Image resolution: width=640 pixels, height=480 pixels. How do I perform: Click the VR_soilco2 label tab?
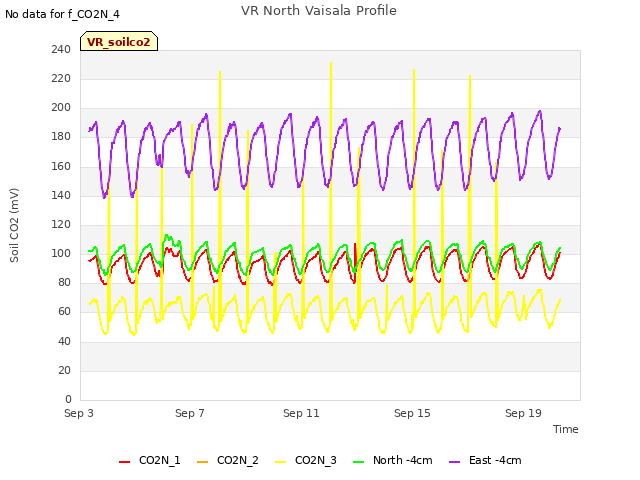pyautogui.click(x=119, y=41)
